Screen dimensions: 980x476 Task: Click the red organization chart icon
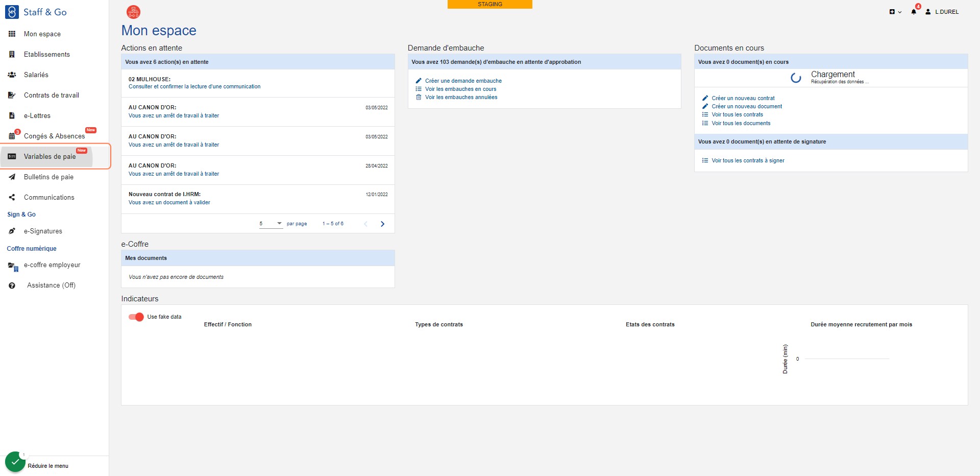133,12
